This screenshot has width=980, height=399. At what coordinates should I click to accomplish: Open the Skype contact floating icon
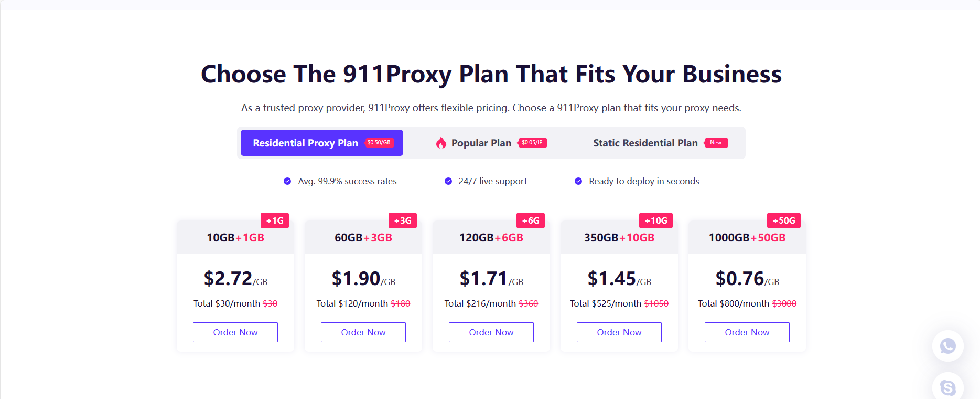tap(947, 387)
